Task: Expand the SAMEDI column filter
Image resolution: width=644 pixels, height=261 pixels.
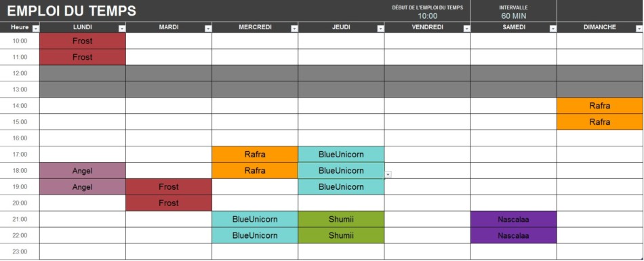Action: (553, 28)
